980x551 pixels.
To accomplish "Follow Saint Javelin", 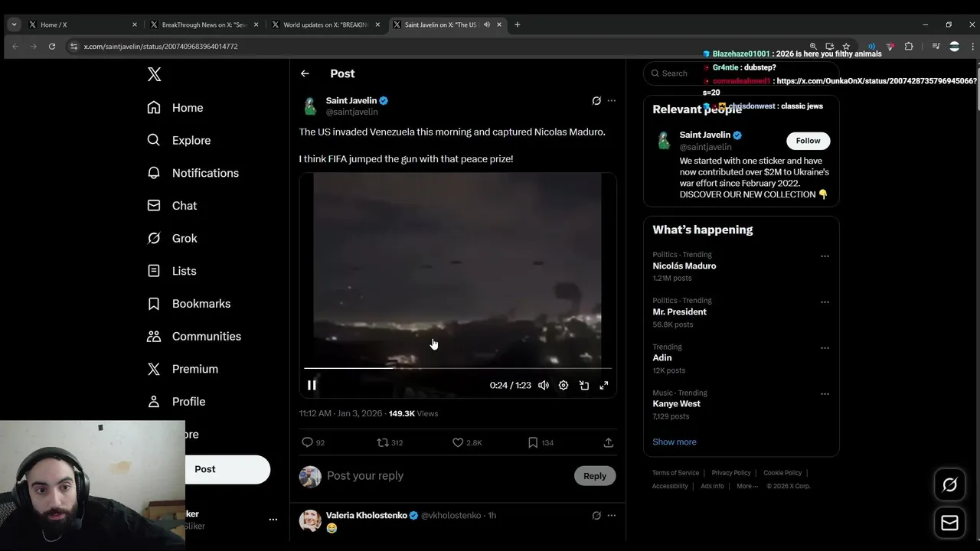I will tap(808, 141).
